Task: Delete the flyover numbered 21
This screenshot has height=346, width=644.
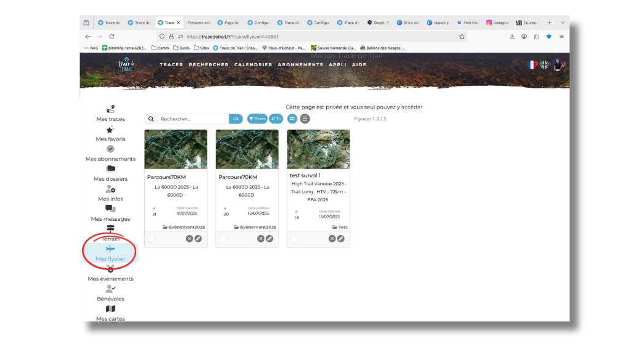Action: pyautogui.click(x=190, y=239)
